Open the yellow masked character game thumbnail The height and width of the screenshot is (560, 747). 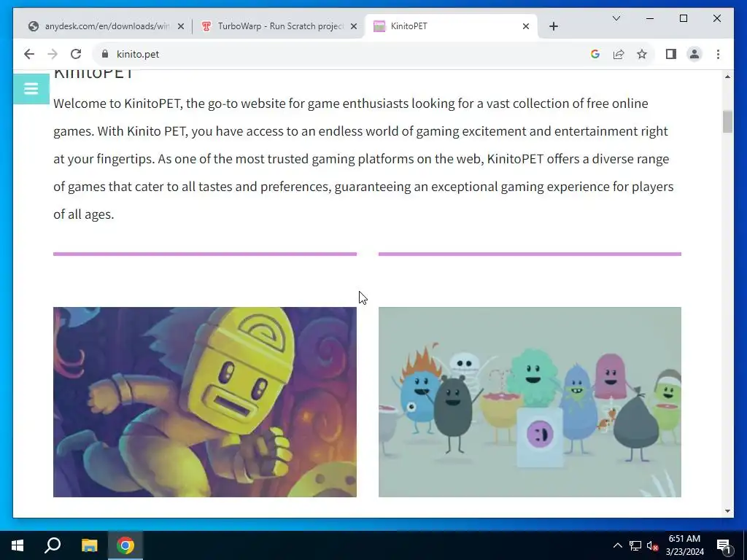[205, 402]
